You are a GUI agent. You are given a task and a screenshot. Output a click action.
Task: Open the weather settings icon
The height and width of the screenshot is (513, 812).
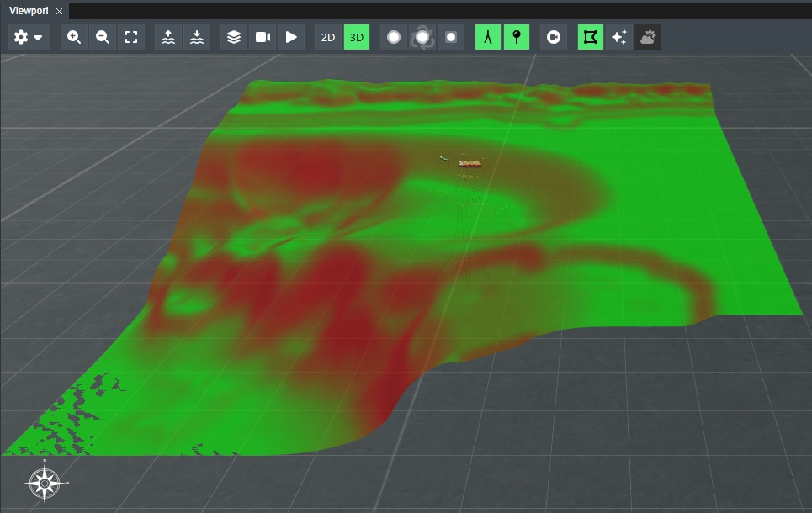[x=648, y=36]
